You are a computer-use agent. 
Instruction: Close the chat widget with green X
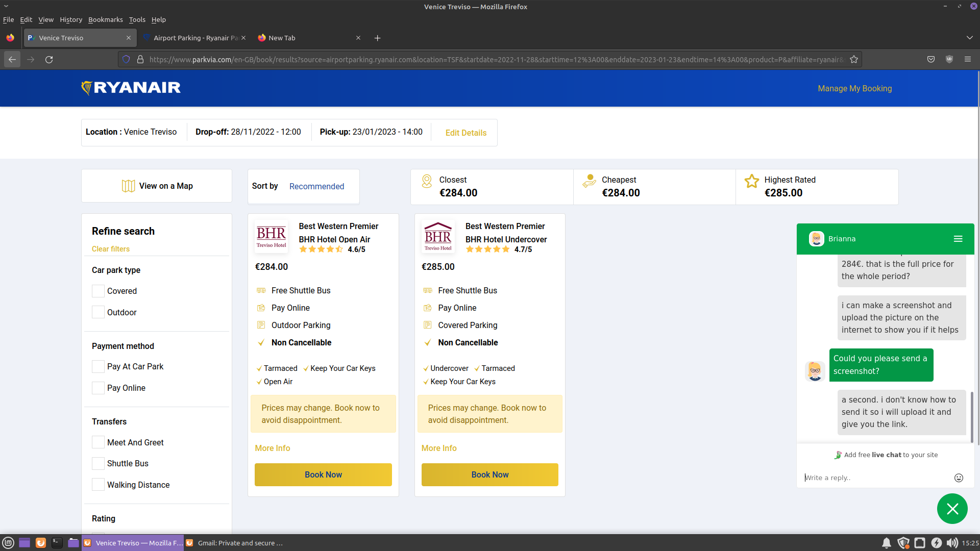point(952,509)
